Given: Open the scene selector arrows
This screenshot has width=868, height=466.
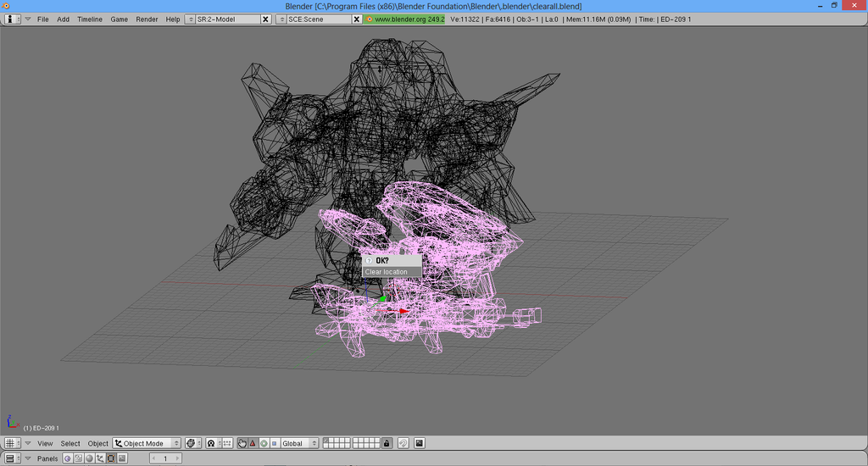Looking at the screenshot, I should point(281,19).
